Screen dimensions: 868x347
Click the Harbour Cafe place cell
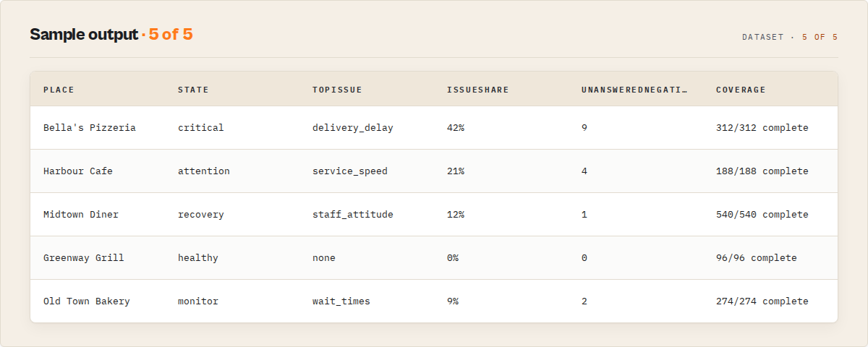78,171
